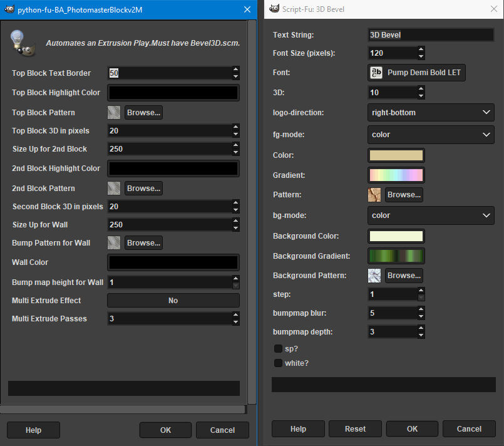Decrease Size Up for 2nd Block
Image resolution: width=504 pixels, height=446 pixels.
pyautogui.click(x=235, y=152)
